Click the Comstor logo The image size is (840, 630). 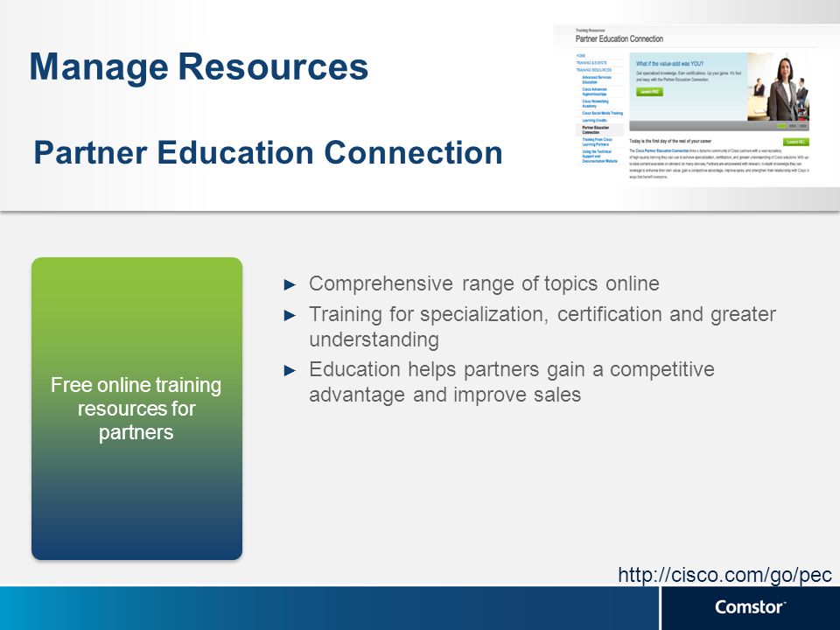click(750, 607)
